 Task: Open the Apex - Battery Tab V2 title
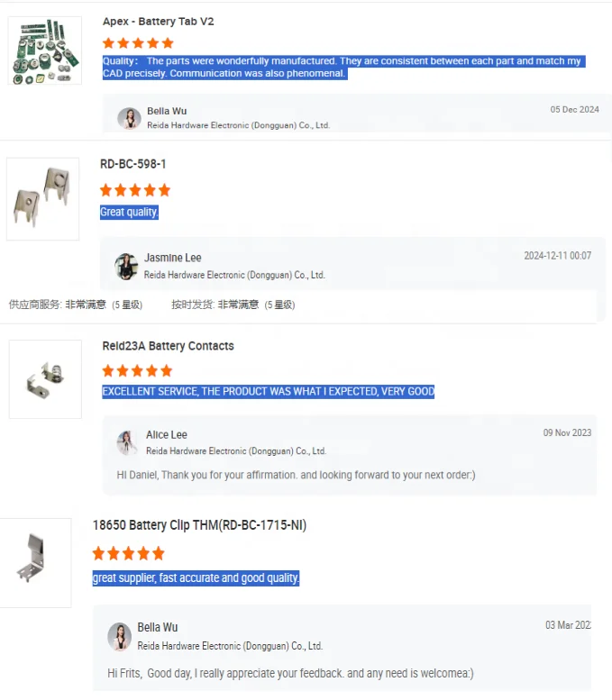(158, 22)
